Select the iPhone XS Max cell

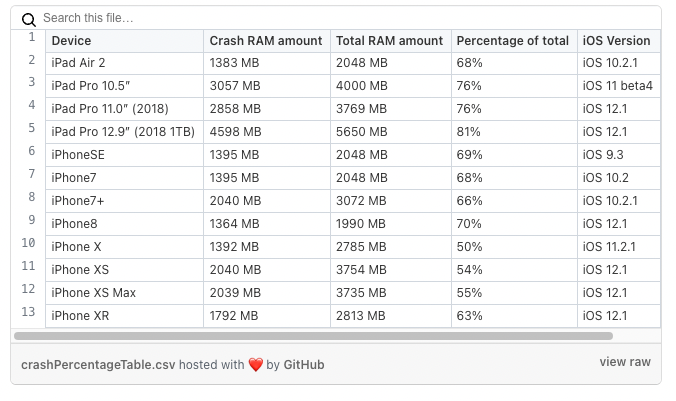point(124,293)
